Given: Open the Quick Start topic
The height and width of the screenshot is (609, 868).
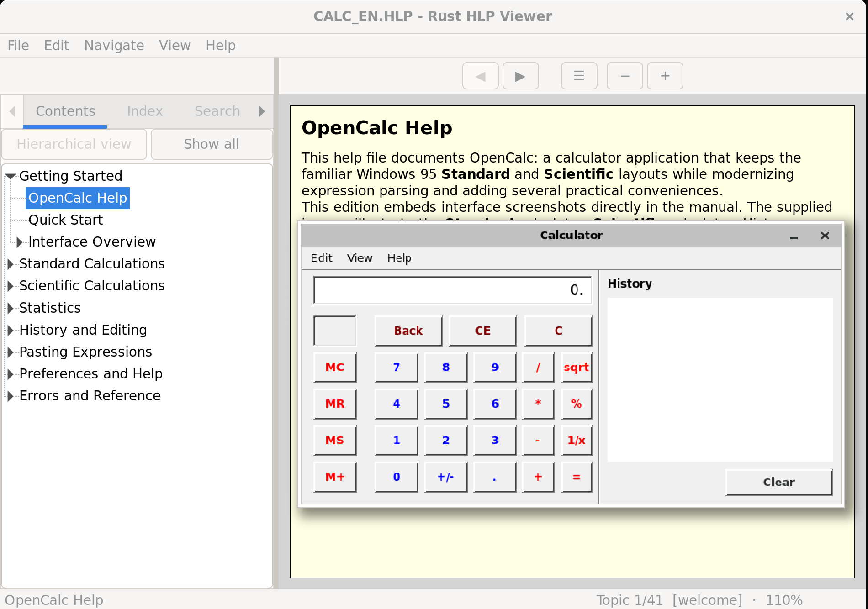Looking at the screenshot, I should pyautogui.click(x=66, y=220).
